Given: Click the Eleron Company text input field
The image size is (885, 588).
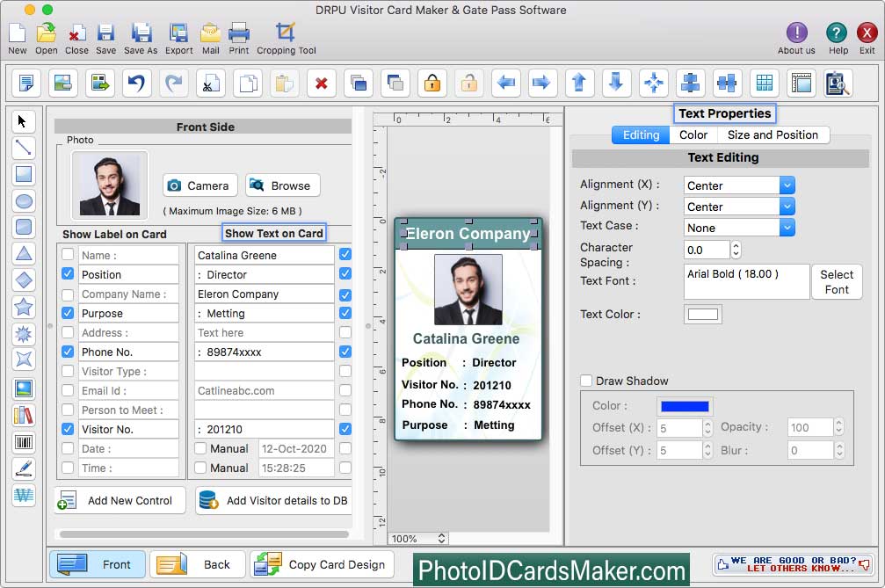Looking at the screenshot, I should point(265,294).
